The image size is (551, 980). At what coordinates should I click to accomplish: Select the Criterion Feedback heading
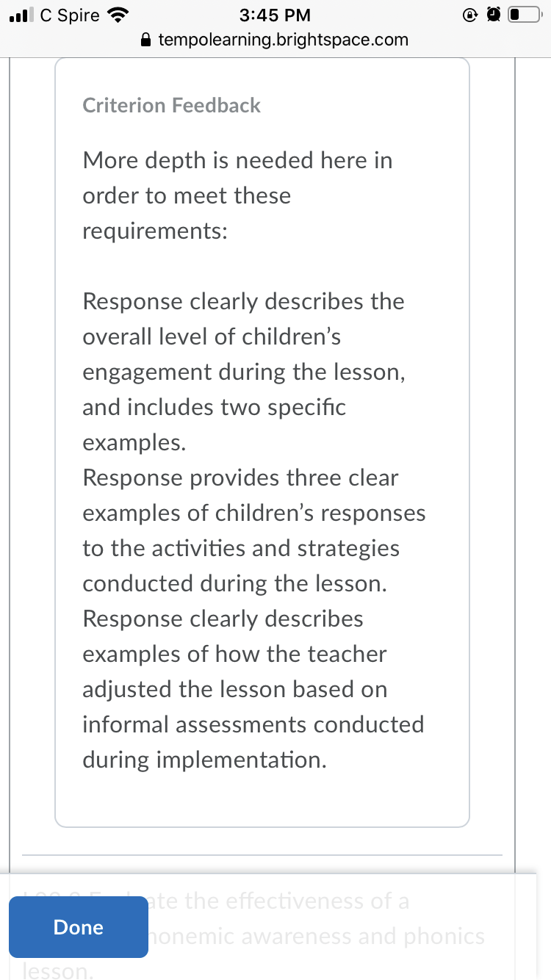point(171,105)
